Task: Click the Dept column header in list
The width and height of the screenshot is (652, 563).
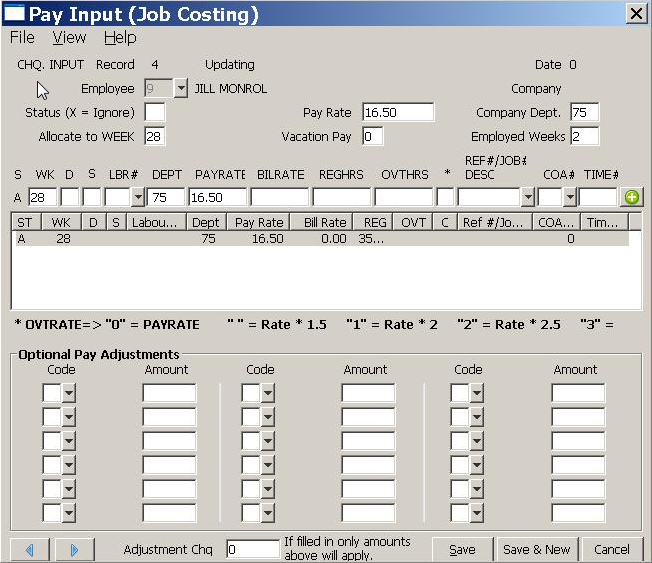Action: (207, 222)
